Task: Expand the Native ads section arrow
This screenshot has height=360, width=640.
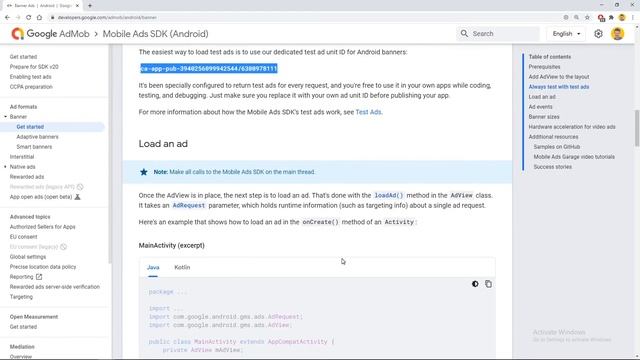Action: coord(6,167)
